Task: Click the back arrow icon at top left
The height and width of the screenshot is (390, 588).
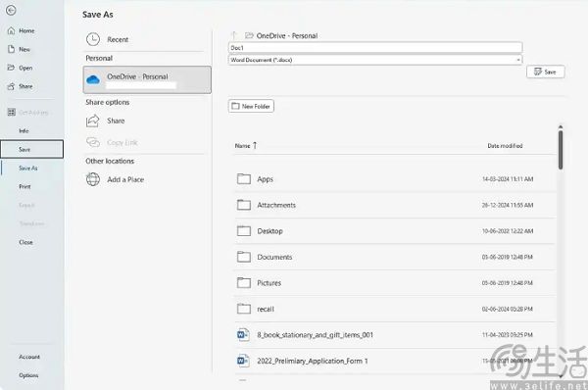Action: click(11, 10)
